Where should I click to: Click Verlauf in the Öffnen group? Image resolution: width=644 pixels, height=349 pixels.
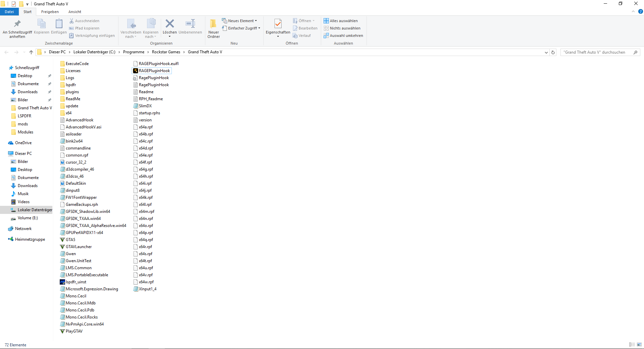pos(302,36)
